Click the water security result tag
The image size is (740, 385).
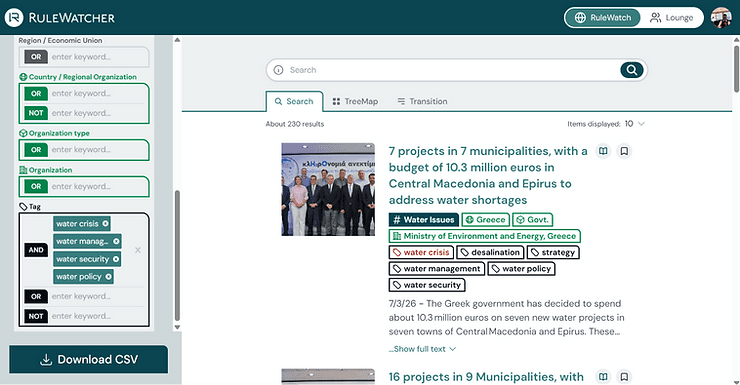[427, 285]
